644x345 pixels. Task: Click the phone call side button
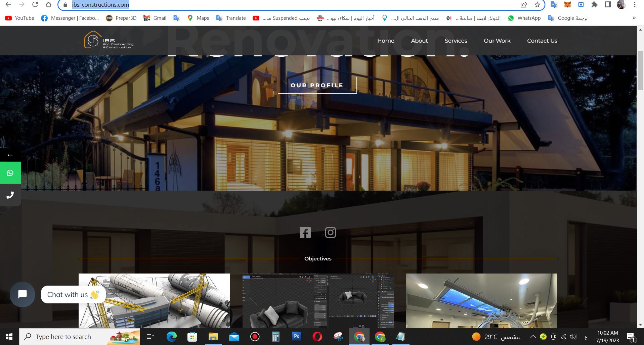pos(10,195)
